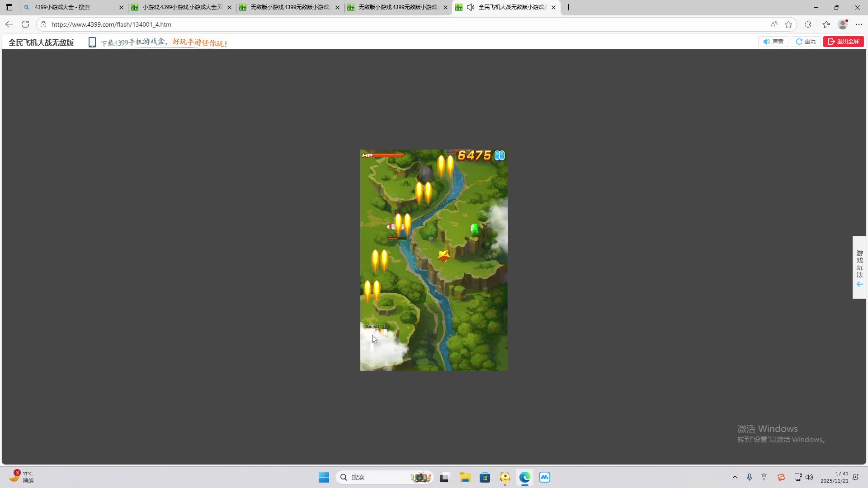Show hidden system tray icons chevron
Viewport: 868px width, 488px height.
coord(735,477)
